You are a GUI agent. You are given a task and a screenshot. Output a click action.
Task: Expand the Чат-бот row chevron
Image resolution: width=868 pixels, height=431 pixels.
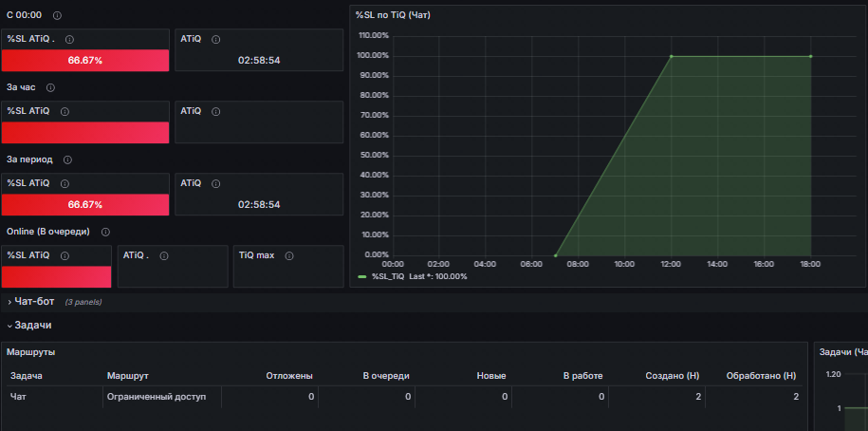(x=9, y=302)
